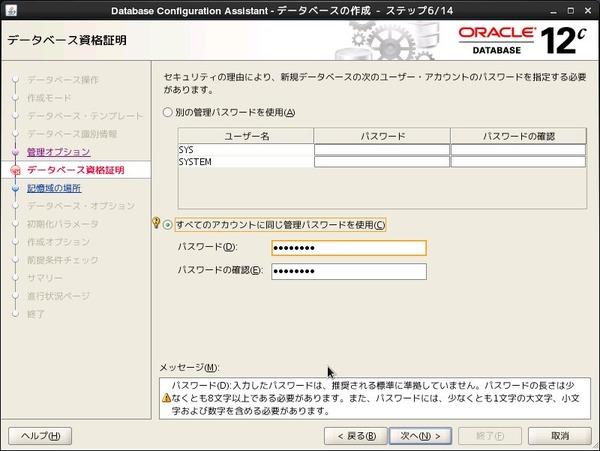The height and width of the screenshot is (451, 600).
Task: Click the disabled 終了(F) button
Action: click(490, 436)
